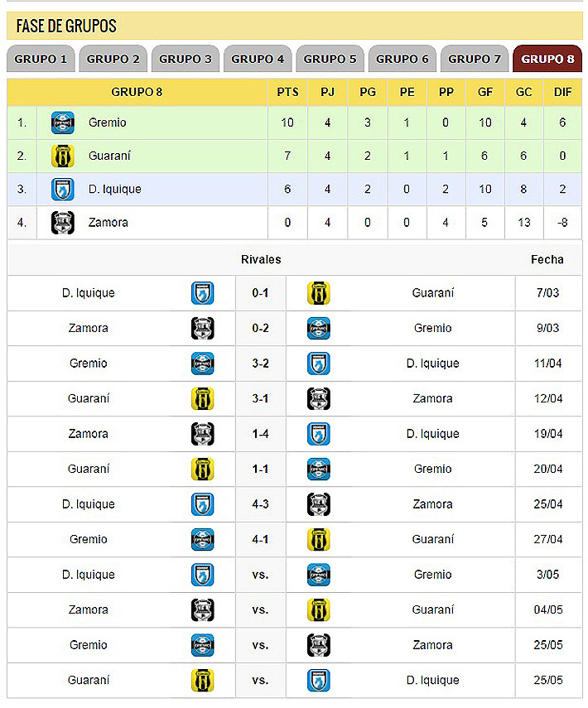
Task: Open the Grupo 4 tab
Action: (258, 59)
